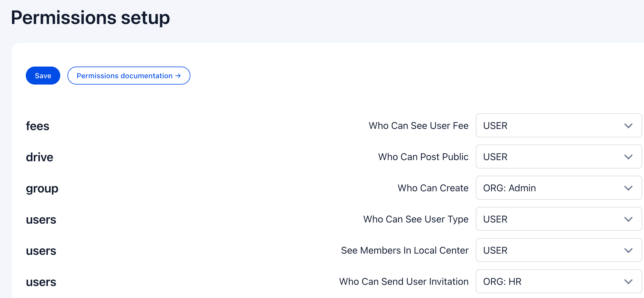Screen dimensions: 644x298
Task: Click the fees section label
Action: click(37, 126)
